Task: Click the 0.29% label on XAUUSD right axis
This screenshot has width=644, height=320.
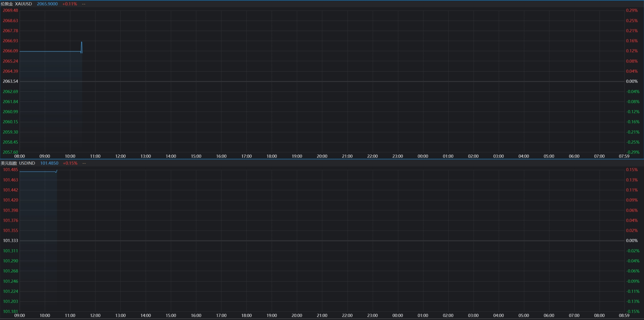Action: click(632, 10)
